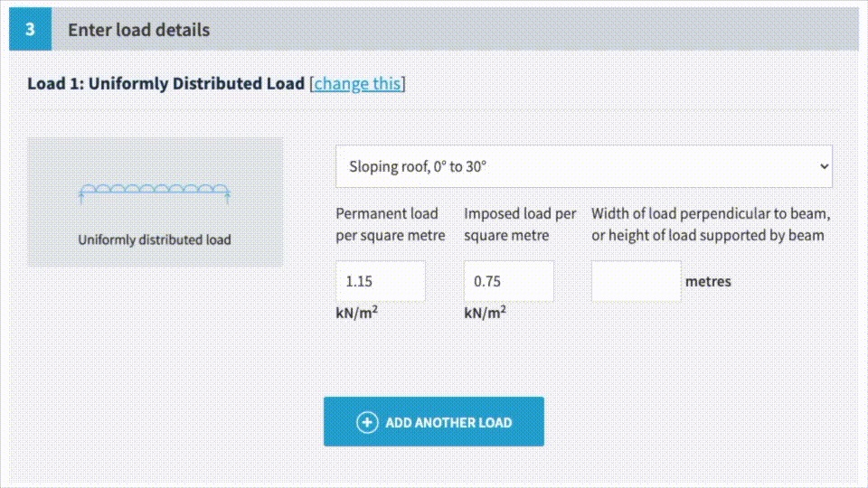
Task: Focus the Permanent load field showing 1.15
Action: 380,282
